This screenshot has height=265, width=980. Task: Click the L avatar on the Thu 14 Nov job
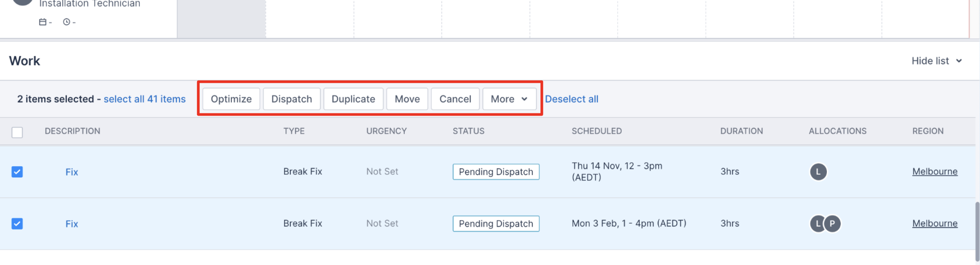click(x=818, y=172)
